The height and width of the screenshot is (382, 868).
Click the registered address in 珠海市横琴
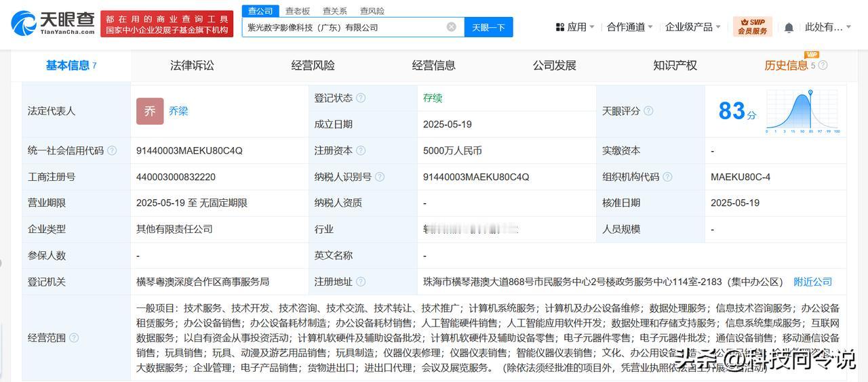click(603, 282)
